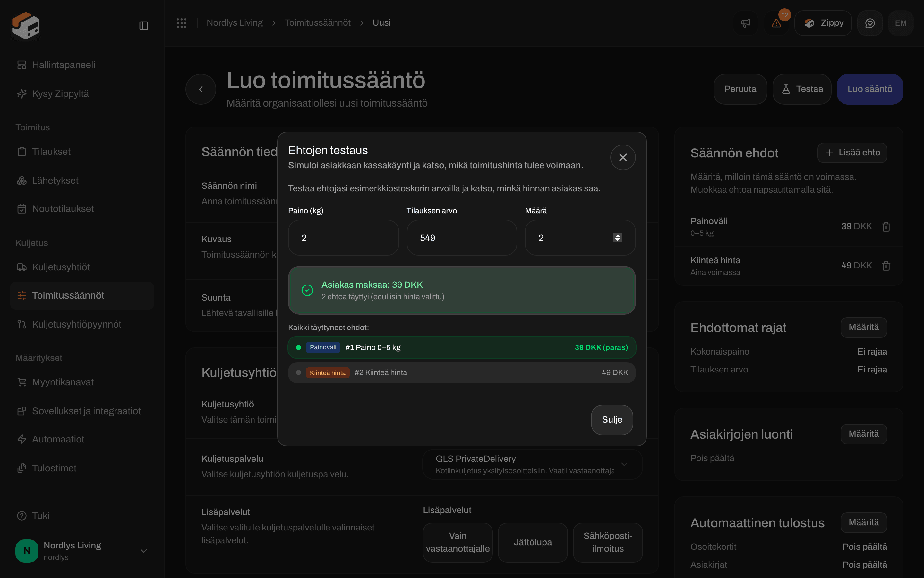Click the Sulje button
924x578 pixels.
click(612, 420)
